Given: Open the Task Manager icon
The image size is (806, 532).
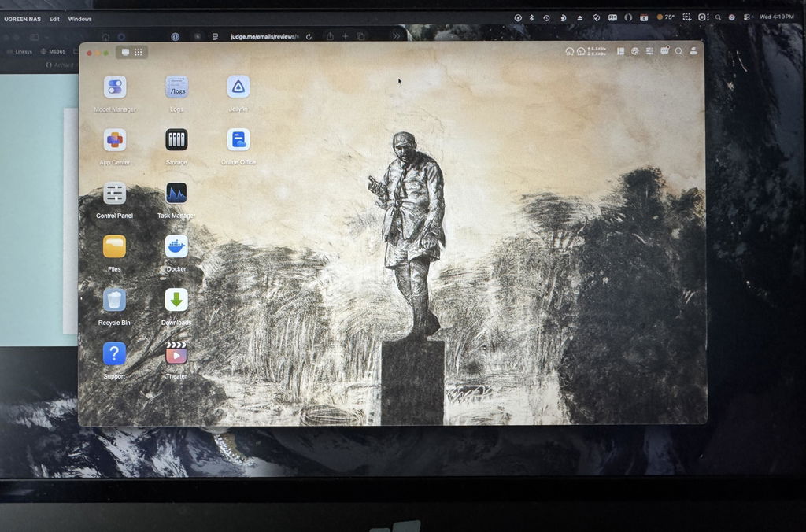Looking at the screenshot, I should click(176, 194).
